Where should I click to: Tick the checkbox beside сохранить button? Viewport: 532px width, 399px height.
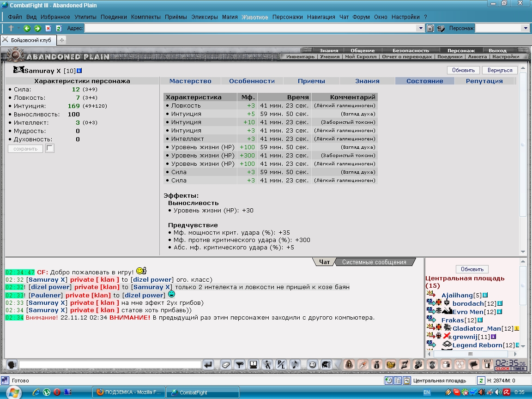point(50,148)
